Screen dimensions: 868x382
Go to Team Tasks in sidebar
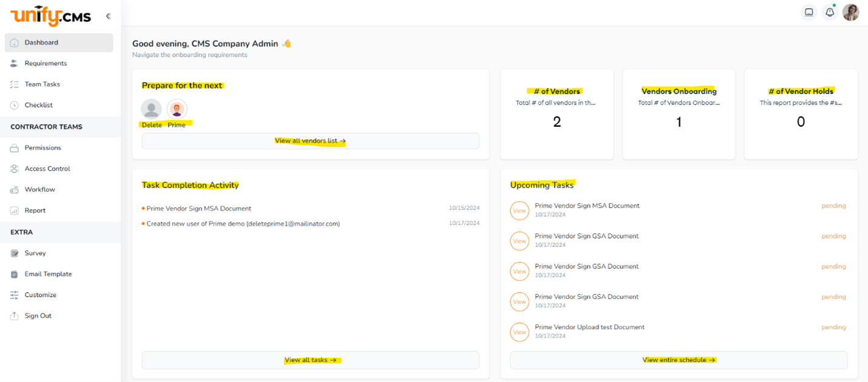[x=42, y=84]
